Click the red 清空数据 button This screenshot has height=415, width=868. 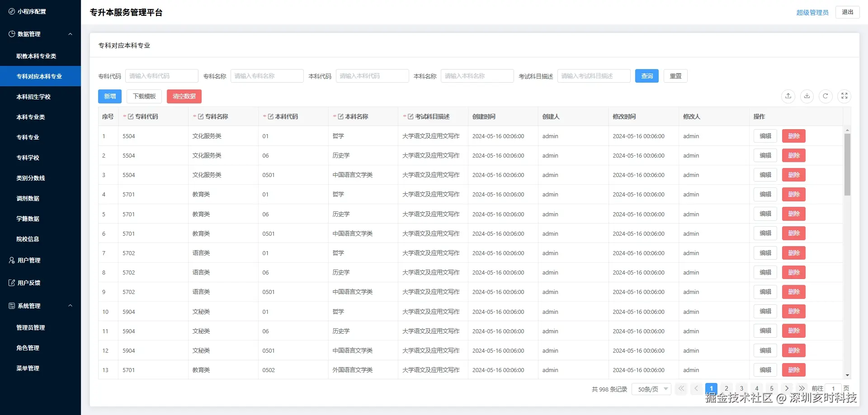tap(184, 96)
